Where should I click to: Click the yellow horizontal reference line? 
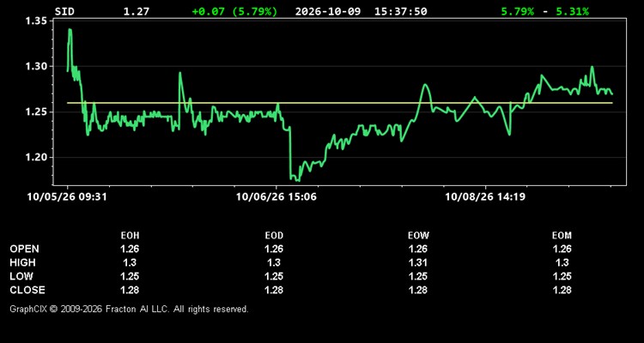click(x=340, y=103)
